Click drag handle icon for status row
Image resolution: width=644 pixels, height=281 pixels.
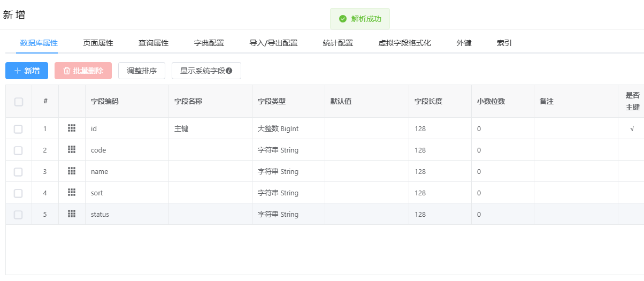coord(72,214)
